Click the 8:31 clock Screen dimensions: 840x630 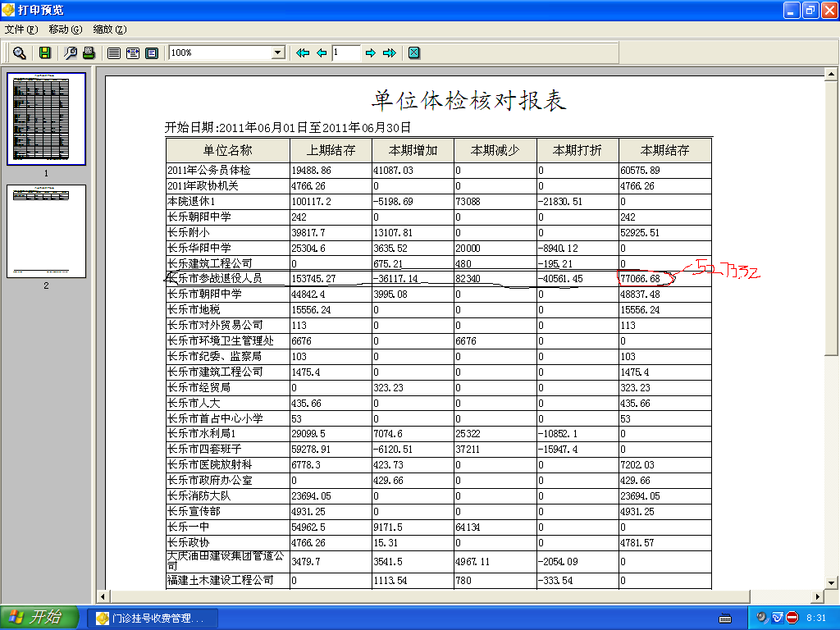pos(816,618)
